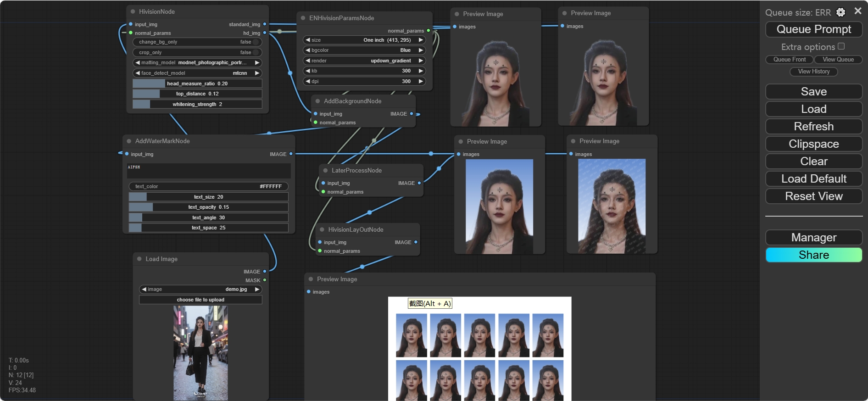
Task: Adjust text_angle slider
Action: (209, 217)
